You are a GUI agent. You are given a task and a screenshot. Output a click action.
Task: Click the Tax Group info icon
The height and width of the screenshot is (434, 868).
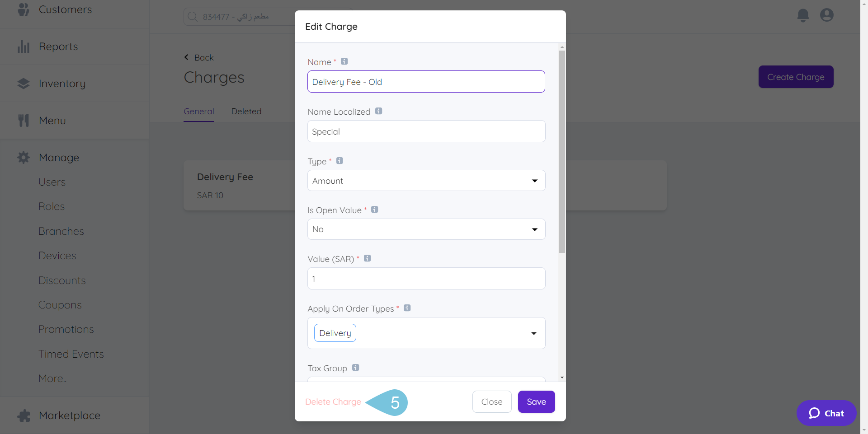click(355, 368)
